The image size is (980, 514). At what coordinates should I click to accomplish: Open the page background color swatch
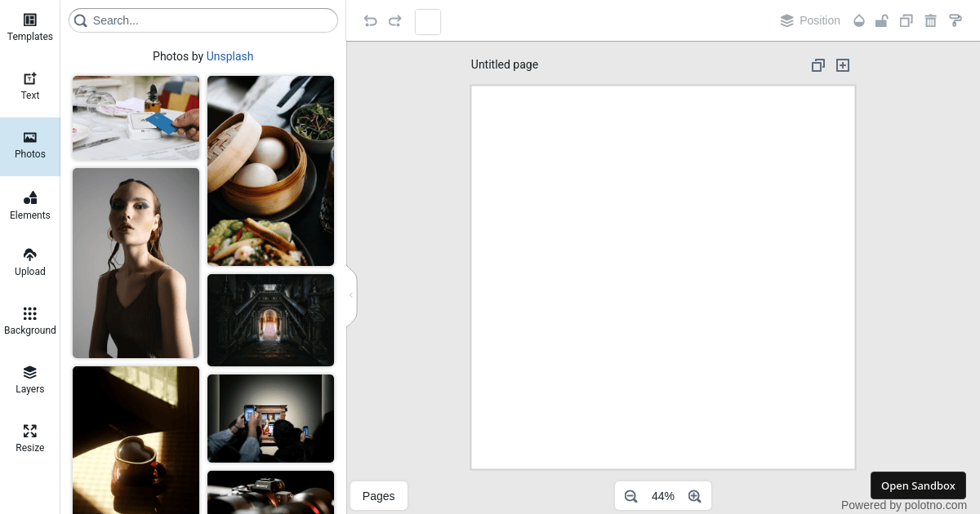pyautogui.click(x=428, y=22)
